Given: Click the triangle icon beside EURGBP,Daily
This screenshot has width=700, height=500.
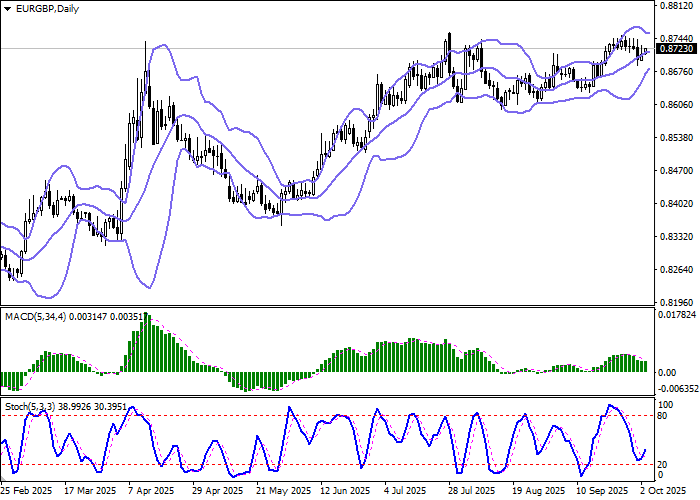Looking at the screenshot, I should point(6,8).
